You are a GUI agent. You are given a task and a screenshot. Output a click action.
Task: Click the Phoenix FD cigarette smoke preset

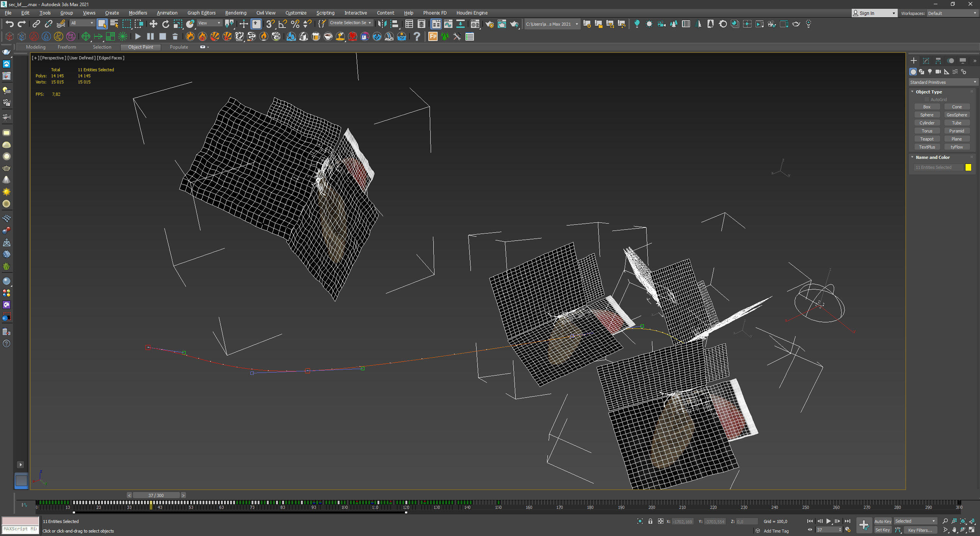pyautogui.click(x=252, y=36)
